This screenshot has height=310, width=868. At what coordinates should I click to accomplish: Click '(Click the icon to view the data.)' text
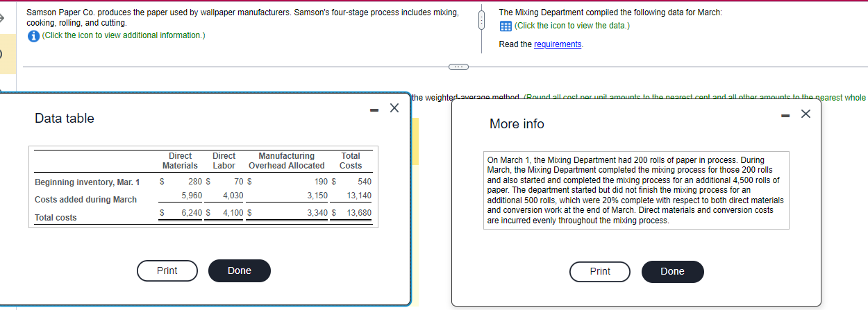point(571,26)
